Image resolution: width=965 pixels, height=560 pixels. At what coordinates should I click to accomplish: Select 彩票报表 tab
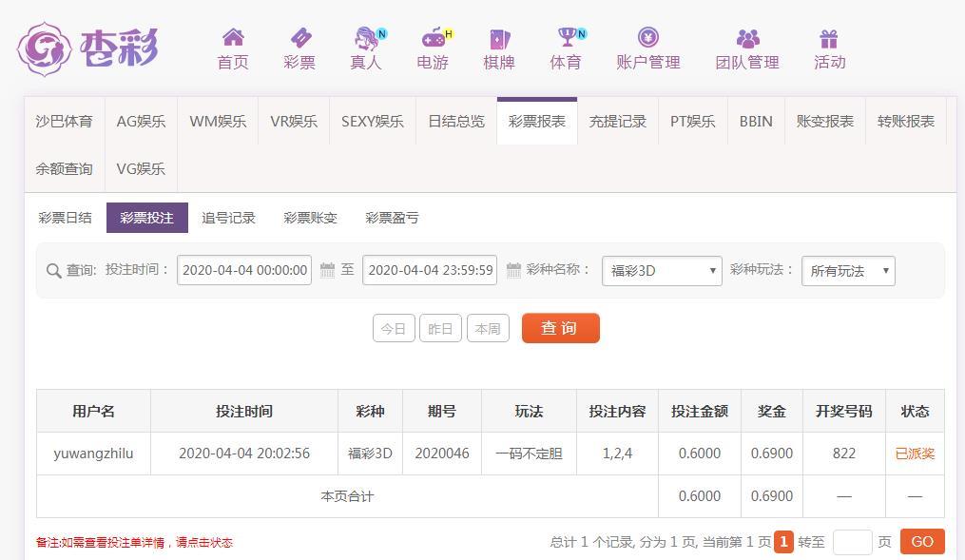pos(537,122)
